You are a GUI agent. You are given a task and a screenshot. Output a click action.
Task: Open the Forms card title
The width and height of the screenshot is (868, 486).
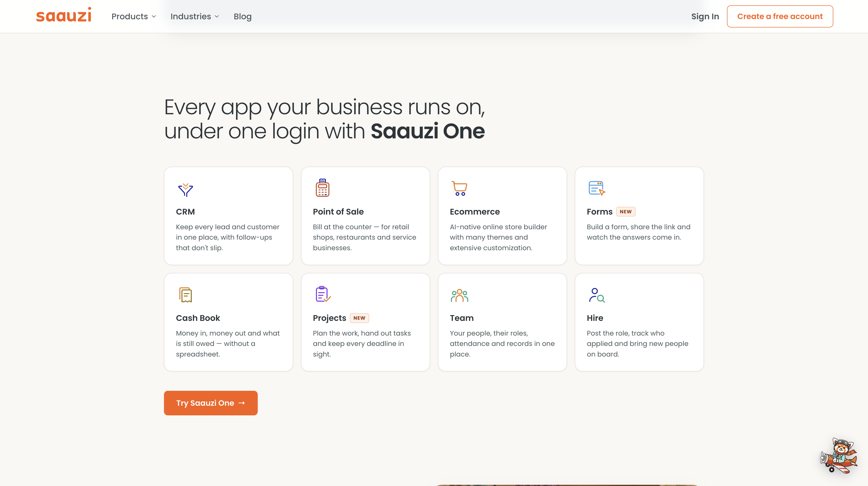(599, 211)
